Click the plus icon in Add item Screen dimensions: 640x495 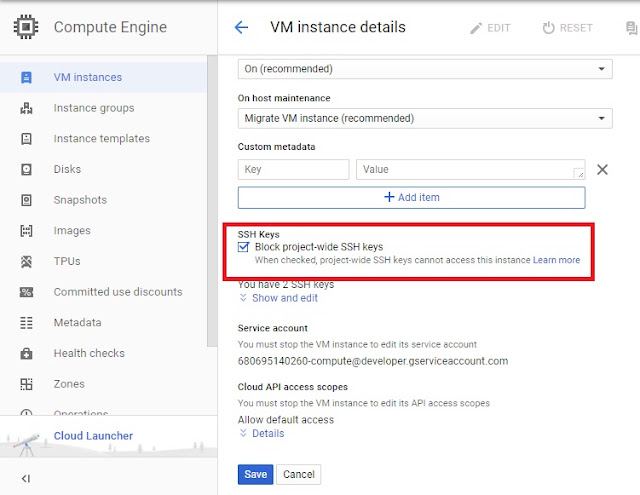click(x=389, y=197)
